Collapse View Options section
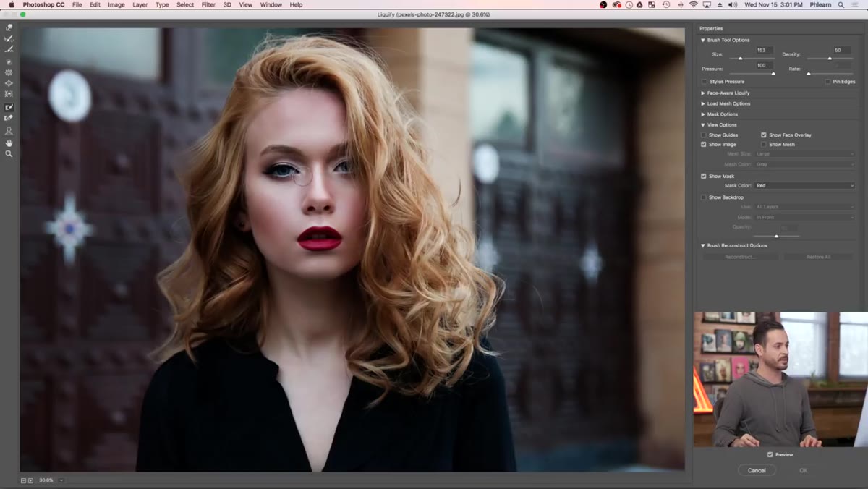 (x=703, y=125)
